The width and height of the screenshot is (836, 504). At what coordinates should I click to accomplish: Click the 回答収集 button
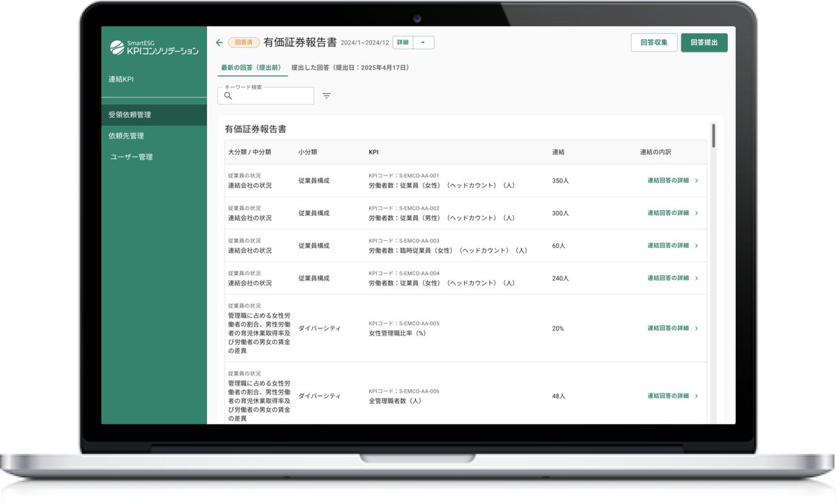(654, 42)
